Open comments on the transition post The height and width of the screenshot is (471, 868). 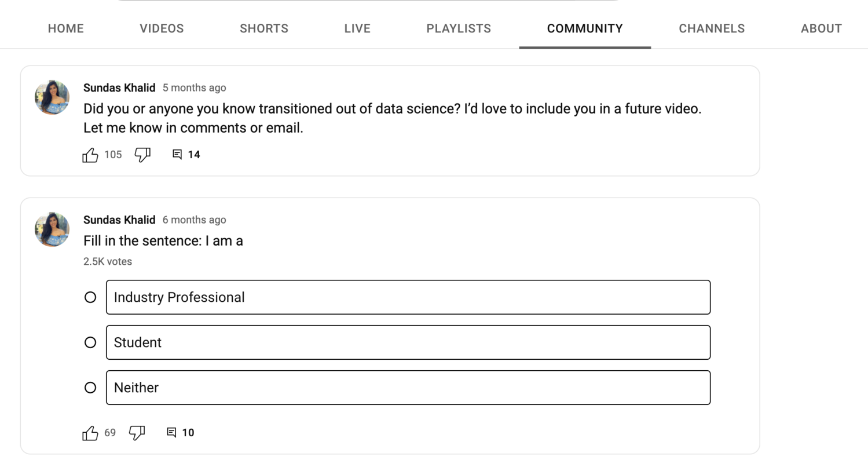pos(177,154)
